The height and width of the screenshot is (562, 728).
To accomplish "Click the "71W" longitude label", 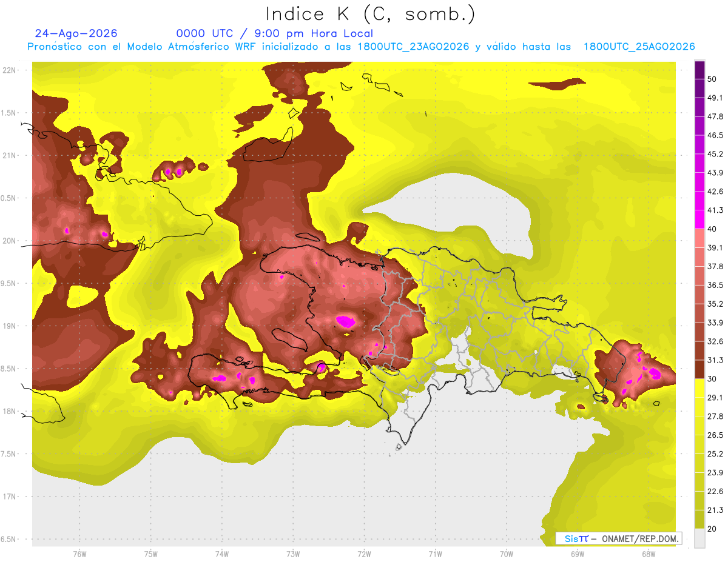I will pyautogui.click(x=435, y=554).
